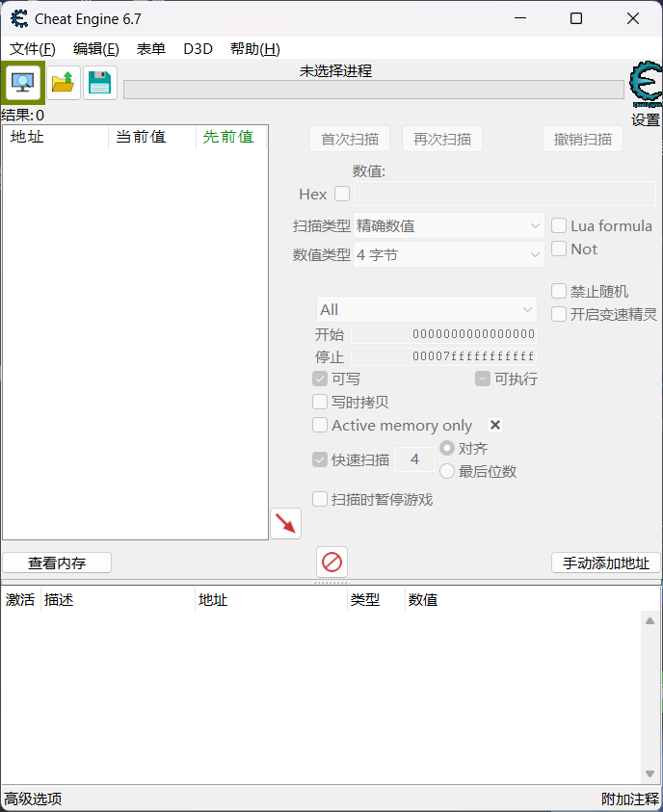Enable the Lua formula checkbox

pos(558,225)
